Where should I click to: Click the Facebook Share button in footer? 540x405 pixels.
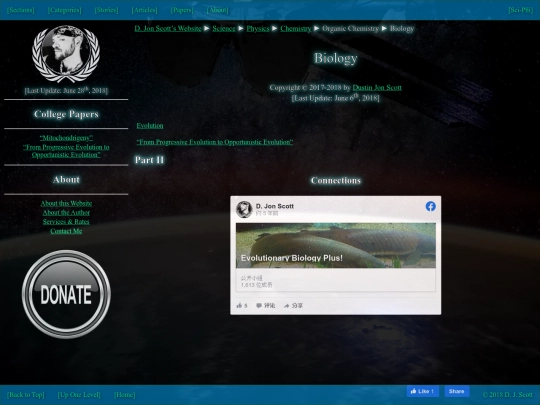click(x=457, y=391)
